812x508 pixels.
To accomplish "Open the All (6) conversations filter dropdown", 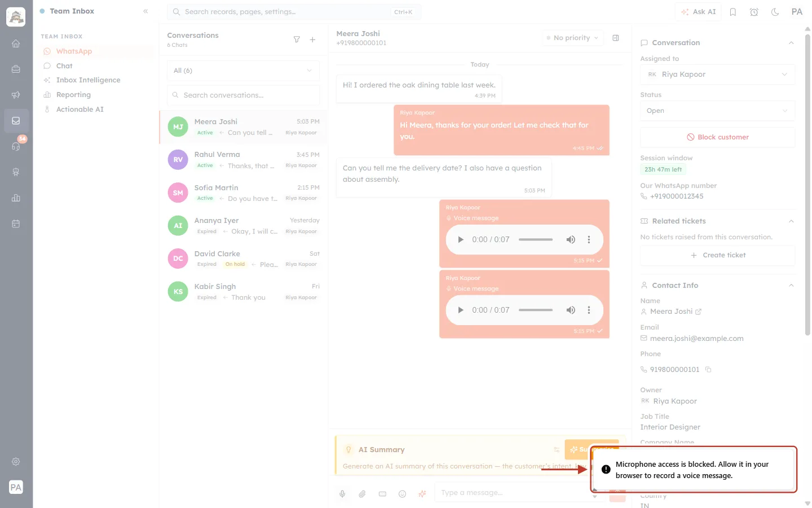I will coord(243,71).
